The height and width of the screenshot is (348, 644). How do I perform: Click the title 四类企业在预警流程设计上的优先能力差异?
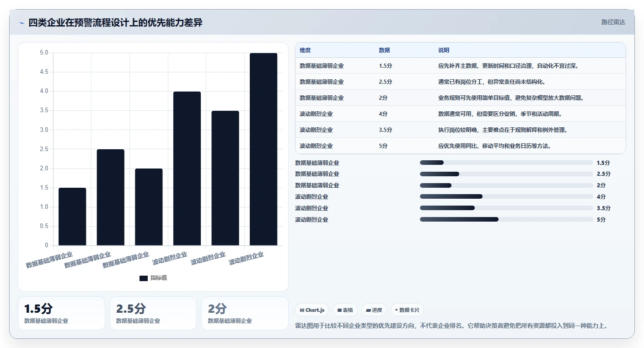click(116, 22)
